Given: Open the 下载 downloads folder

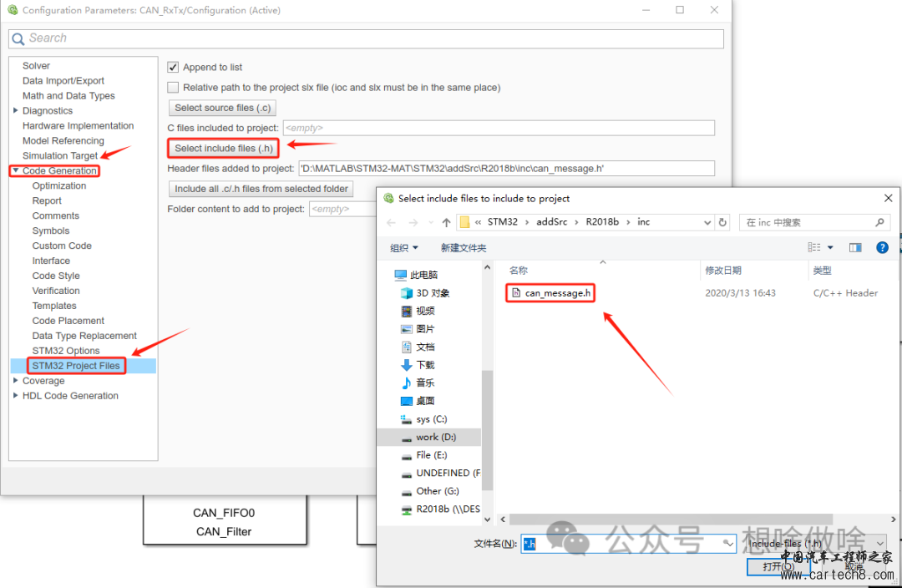Looking at the screenshot, I should [425, 365].
